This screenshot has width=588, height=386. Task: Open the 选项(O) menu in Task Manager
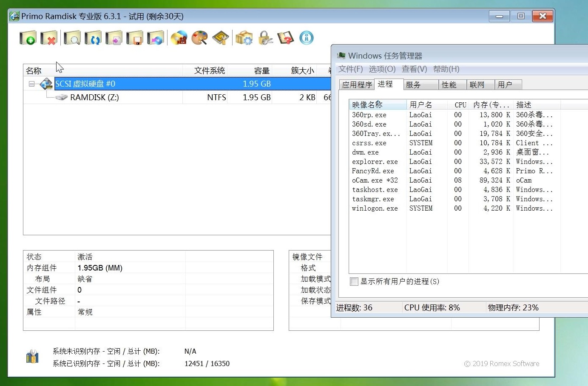click(x=382, y=69)
